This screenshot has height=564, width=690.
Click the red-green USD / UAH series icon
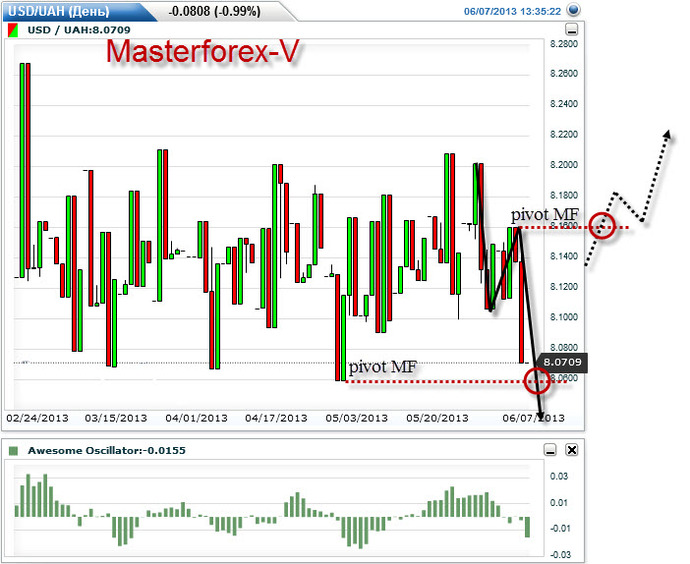pyautogui.click(x=13, y=30)
